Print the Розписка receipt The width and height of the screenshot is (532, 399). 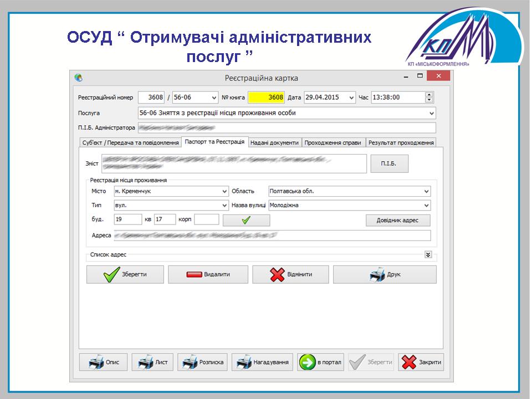tap(203, 362)
